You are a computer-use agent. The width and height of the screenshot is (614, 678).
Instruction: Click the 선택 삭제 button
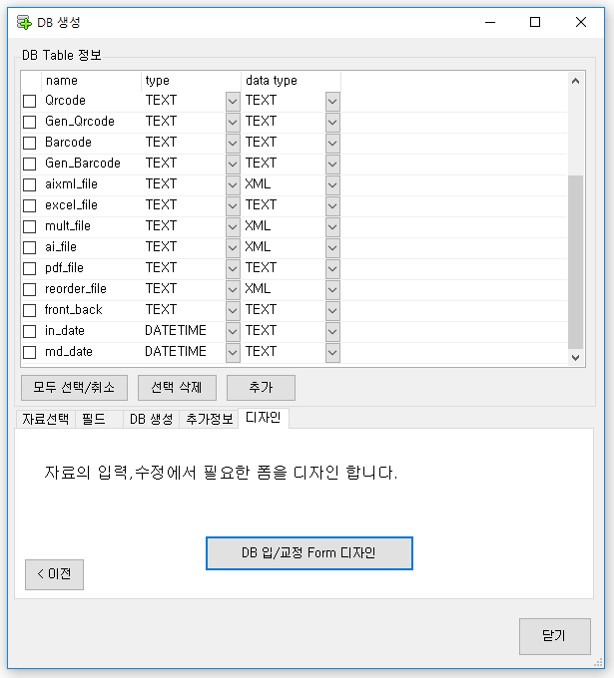point(177,387)
